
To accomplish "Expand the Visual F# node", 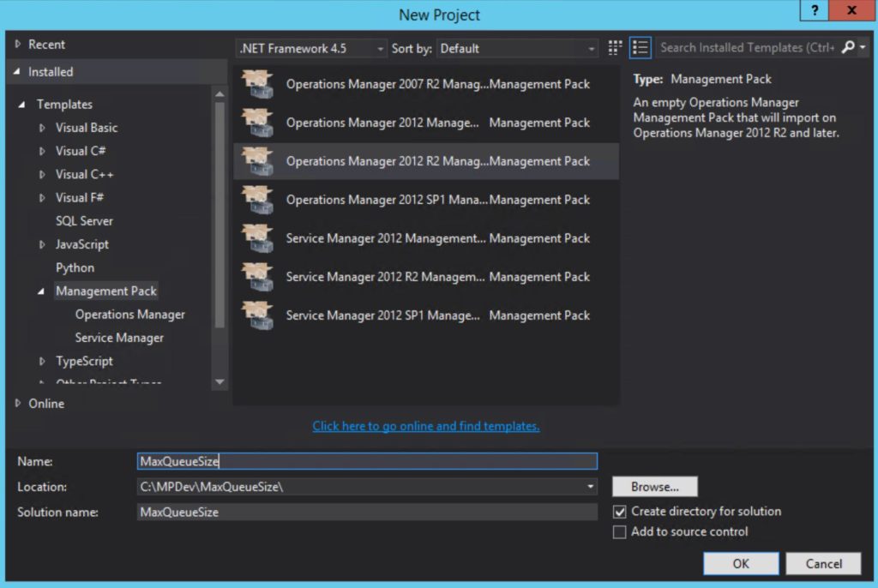I will [42, 198].
